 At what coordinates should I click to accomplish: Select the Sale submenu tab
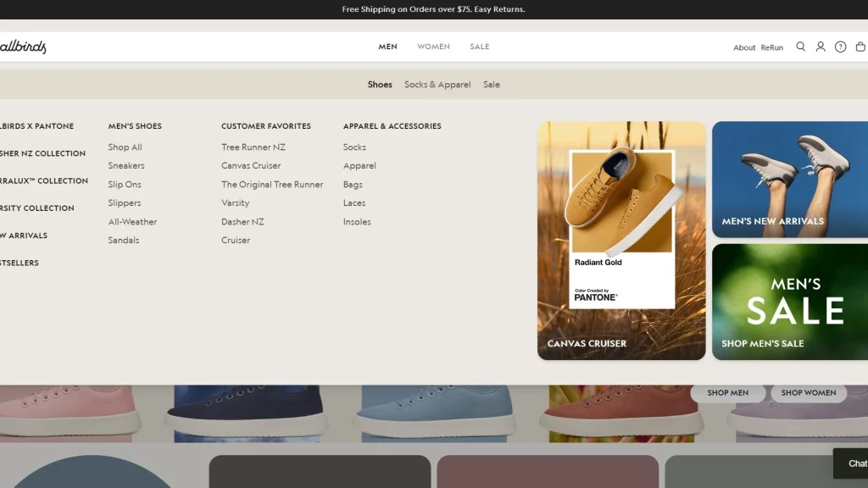pyautogui.click(x=491, y=84)
